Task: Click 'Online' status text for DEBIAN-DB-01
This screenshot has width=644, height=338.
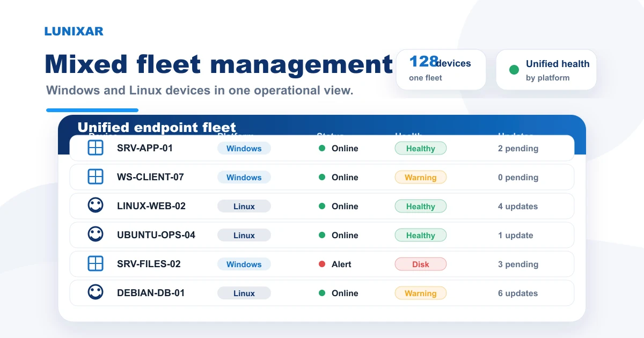Action: point(345,293)
